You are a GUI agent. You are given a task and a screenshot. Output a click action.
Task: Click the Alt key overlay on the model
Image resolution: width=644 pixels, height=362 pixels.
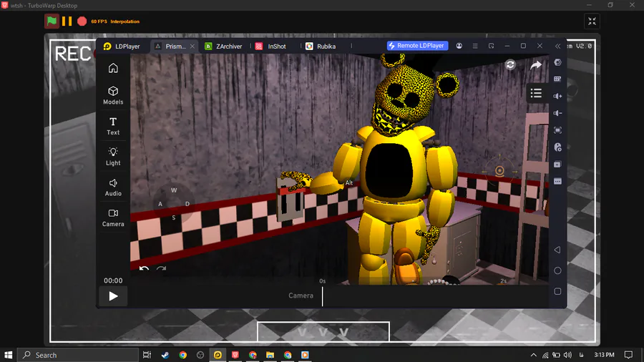click(x=349, y=182)
